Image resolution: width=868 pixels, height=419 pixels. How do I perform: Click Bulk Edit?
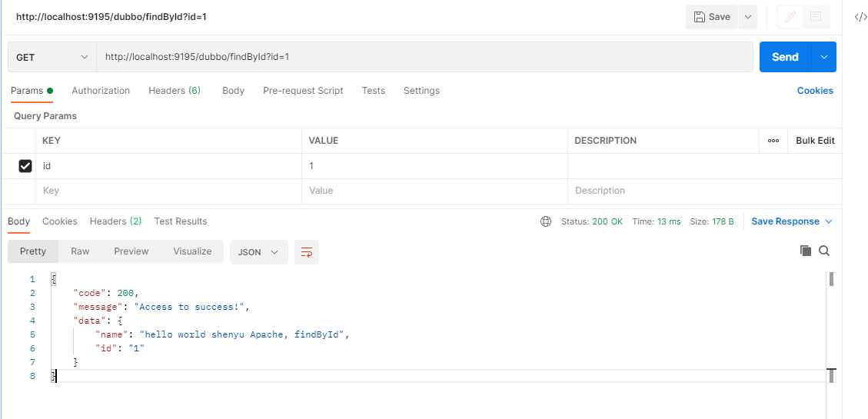[815, 141]
